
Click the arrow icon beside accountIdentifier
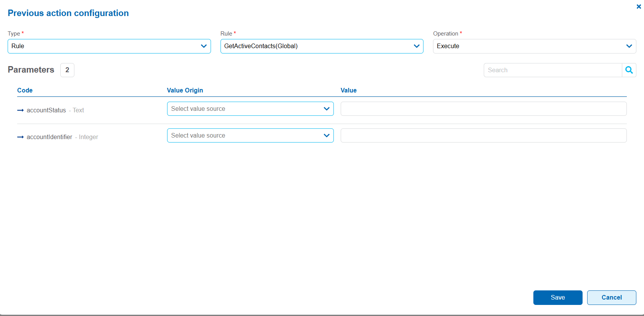click(21, 137)
